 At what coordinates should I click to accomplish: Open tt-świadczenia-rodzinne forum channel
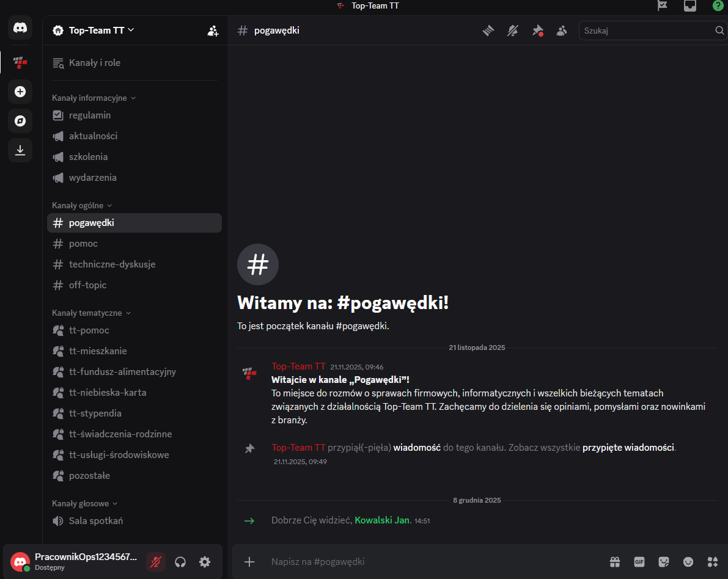134,434
